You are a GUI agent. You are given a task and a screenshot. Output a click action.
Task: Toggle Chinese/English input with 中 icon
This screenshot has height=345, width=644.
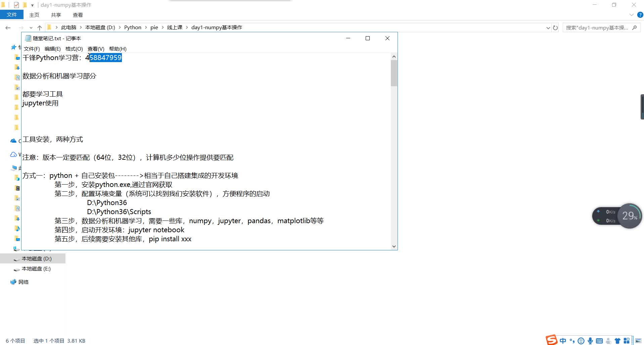pos(563,341)
